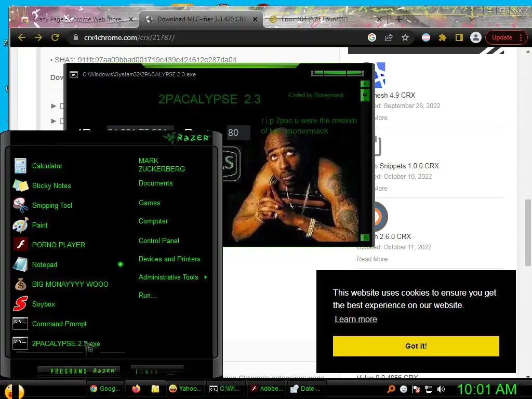Screen dimensions: 532x399
Task: Close the Crazy Page tab
Action: 130,19
